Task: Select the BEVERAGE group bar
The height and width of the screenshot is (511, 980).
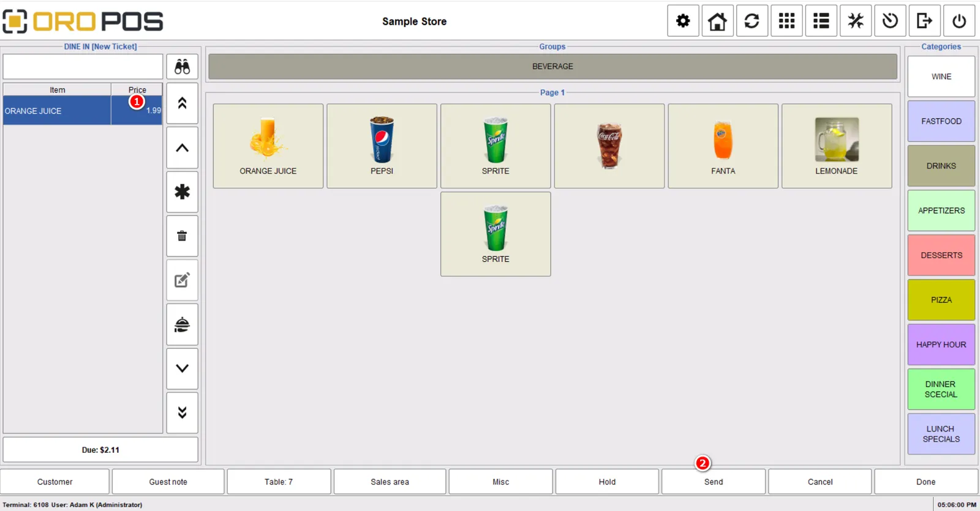Action: [x=552, y=66]
